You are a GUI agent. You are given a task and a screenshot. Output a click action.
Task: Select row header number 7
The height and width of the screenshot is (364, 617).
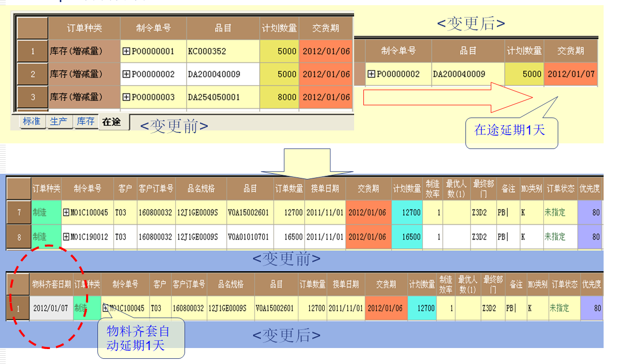[x=19, y=212]
